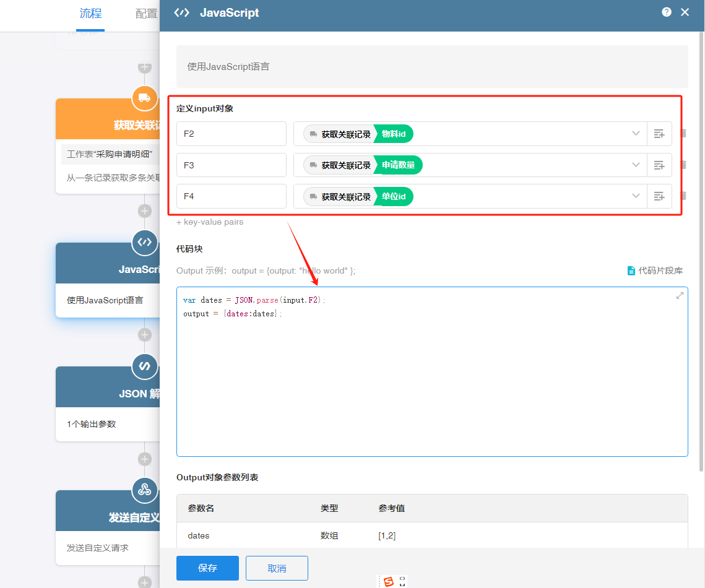Expand the F2 value dropdown

(636, 134)
